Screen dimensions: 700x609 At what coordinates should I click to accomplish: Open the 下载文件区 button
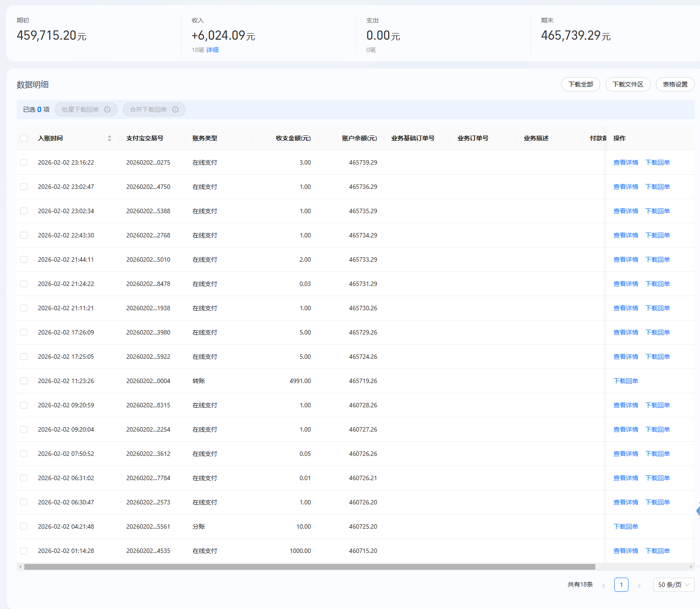(x=628, y=84)
